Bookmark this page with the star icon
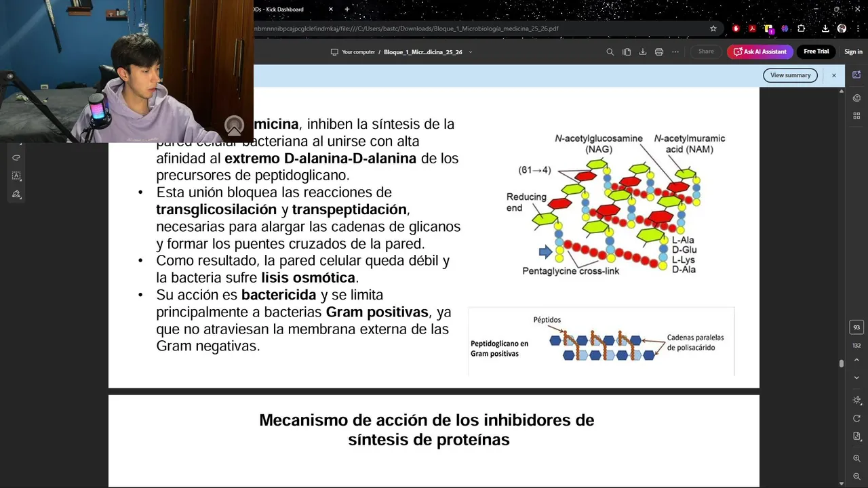 click(x=713, y=28)
